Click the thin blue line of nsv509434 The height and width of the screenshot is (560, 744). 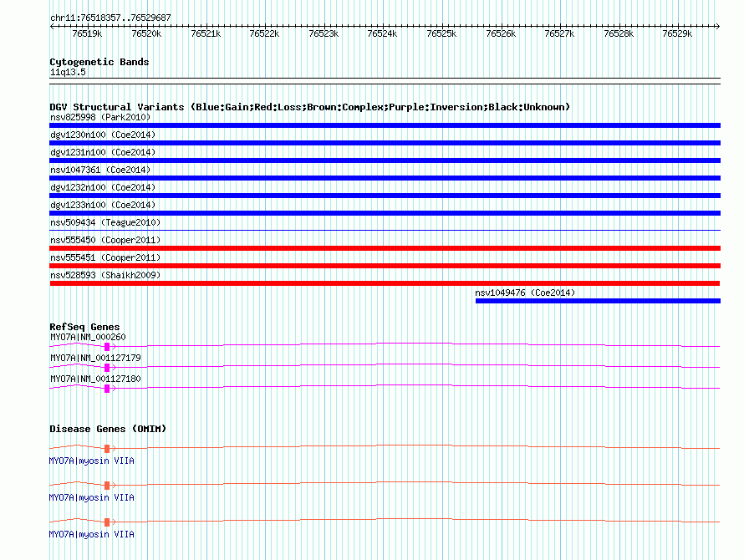coord(385,231)
